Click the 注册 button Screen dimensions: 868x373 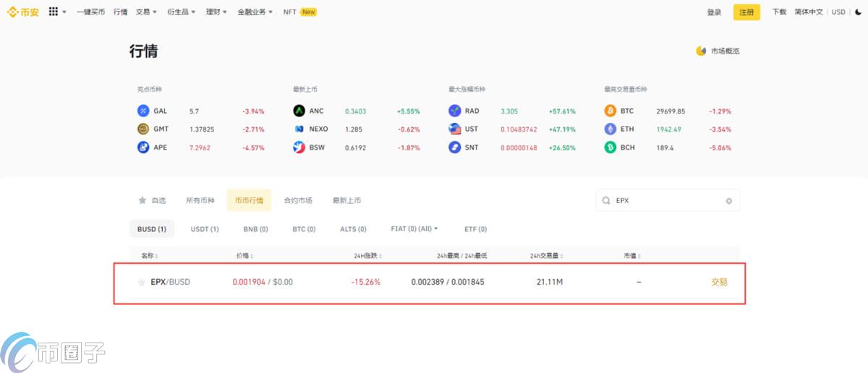tap(746, 12)
